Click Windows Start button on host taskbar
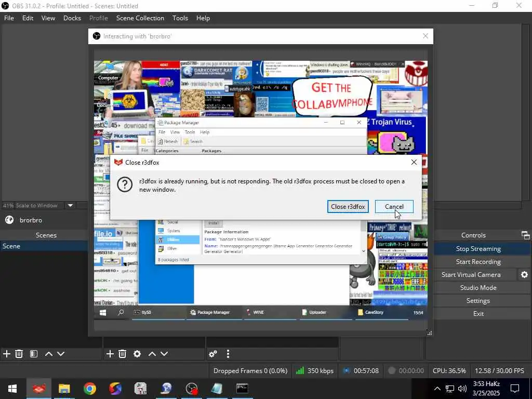Image resolution: width=532 pixels, height=399 pixels. pyautogui.click(x=12, y=389)
